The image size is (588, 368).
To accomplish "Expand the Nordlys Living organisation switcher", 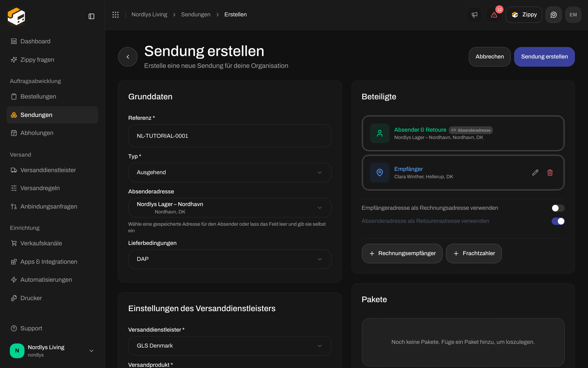I will (52, 351).
